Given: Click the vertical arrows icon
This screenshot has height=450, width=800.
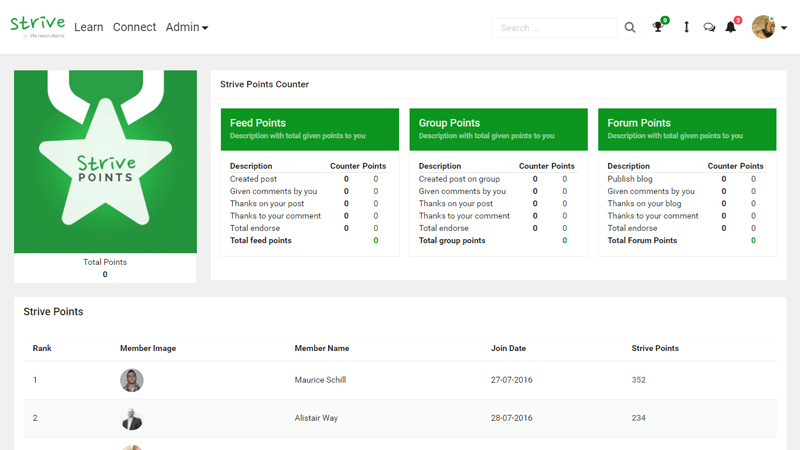Looking at the screenshot, I should pyautogui.click(x=686, y=27).
